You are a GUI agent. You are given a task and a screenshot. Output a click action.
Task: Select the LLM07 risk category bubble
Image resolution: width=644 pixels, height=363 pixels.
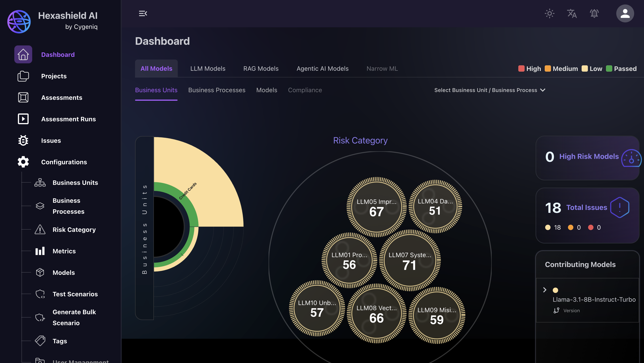(410, 260)
